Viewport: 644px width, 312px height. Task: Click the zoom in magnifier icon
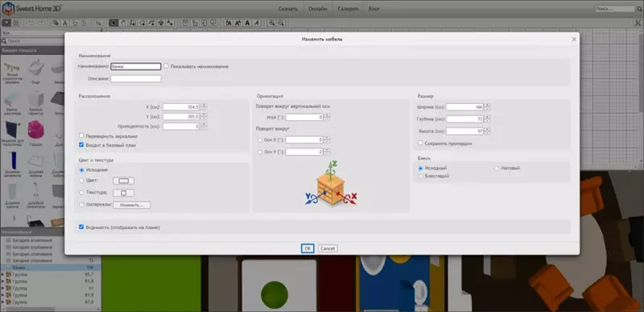pyautogui.click(x=271, y=23)
